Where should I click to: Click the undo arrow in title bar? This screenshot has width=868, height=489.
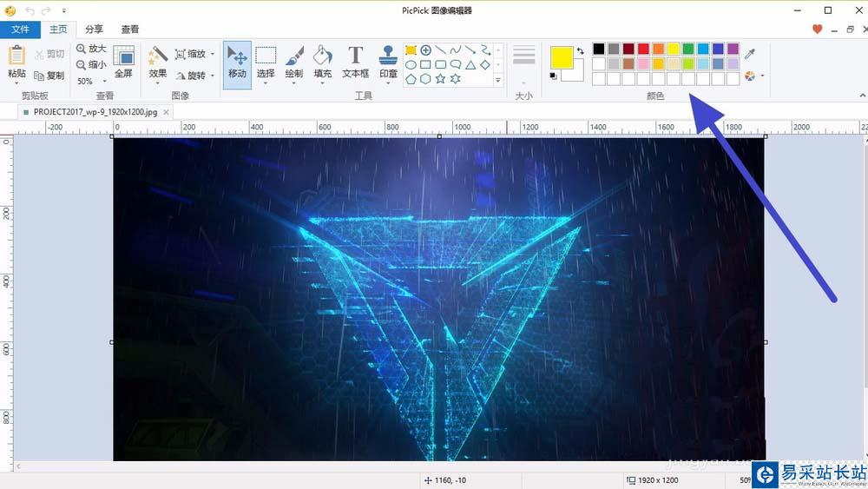pos(30,10)
